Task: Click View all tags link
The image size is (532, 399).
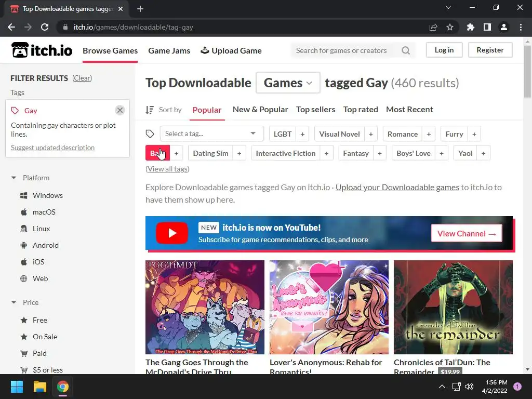Action: [x=167, y=169]
